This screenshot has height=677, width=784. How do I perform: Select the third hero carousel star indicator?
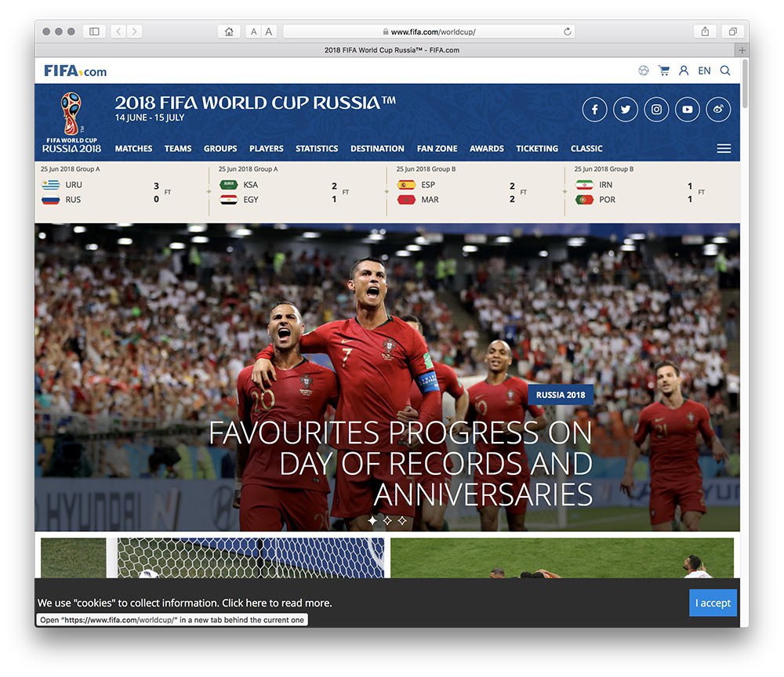tap(402, 520)
